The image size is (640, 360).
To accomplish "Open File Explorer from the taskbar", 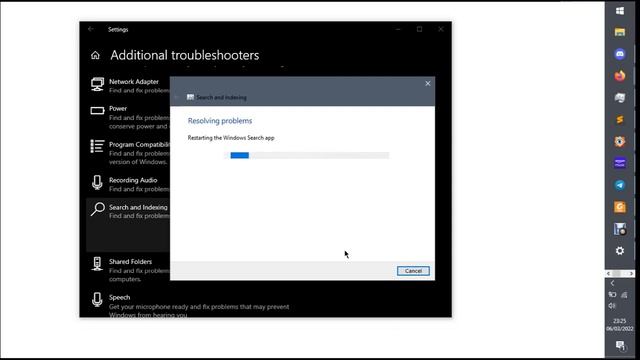I will click(620, 32).
